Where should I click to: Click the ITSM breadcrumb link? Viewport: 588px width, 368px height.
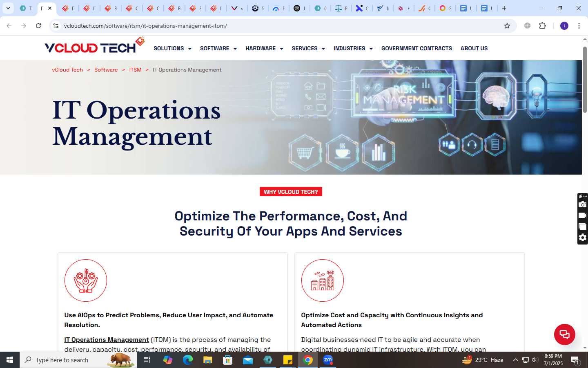135,70
